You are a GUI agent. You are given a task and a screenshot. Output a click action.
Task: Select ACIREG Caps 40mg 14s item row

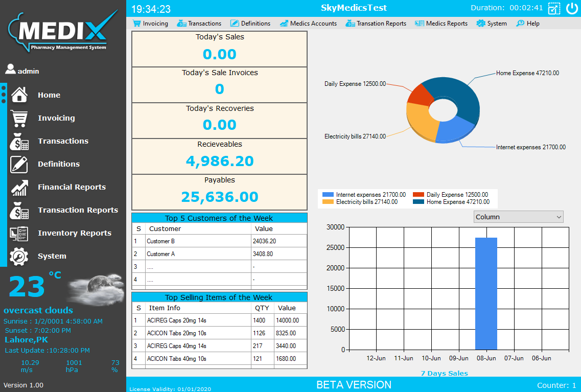click(219, 345)
